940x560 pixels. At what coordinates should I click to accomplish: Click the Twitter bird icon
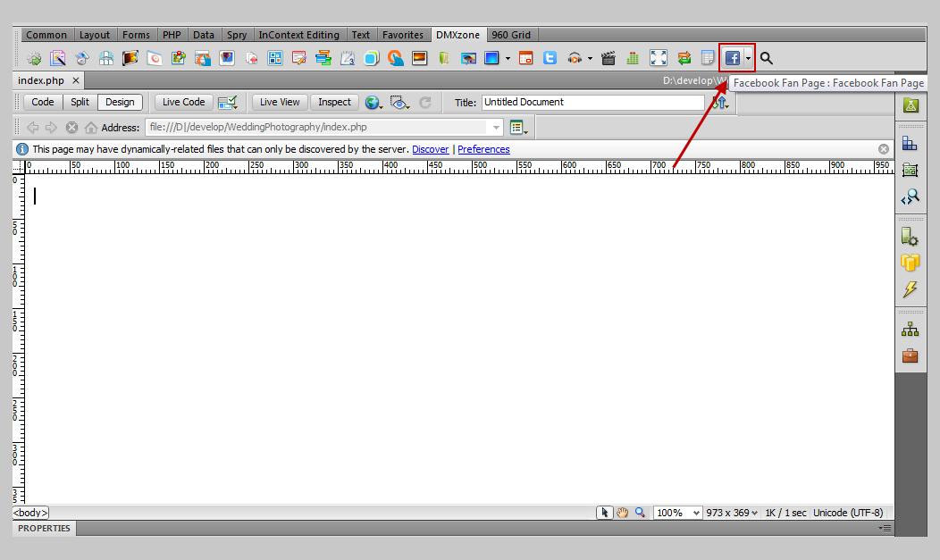[x=550, y=58]
